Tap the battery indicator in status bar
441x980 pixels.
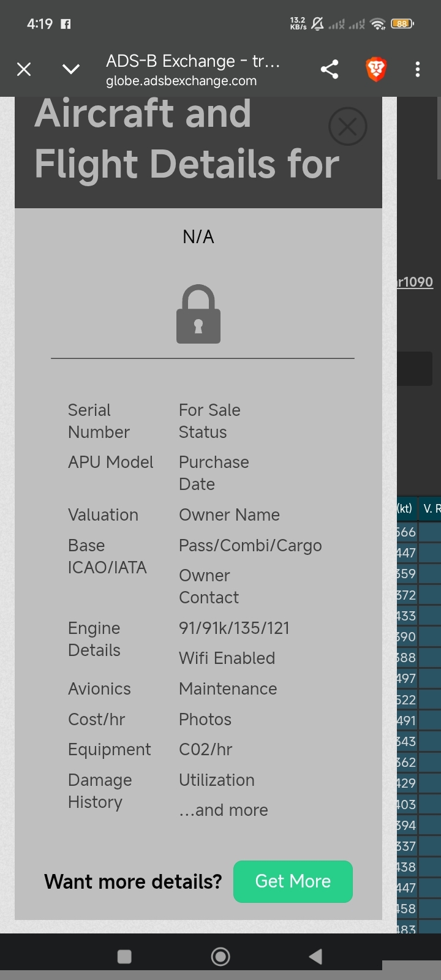[402, 24]
